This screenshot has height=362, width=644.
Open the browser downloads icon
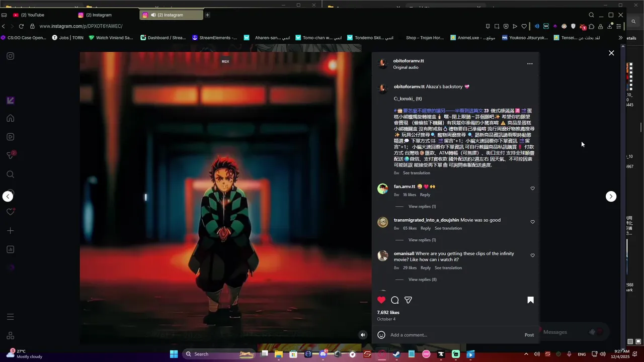point(610,26)
